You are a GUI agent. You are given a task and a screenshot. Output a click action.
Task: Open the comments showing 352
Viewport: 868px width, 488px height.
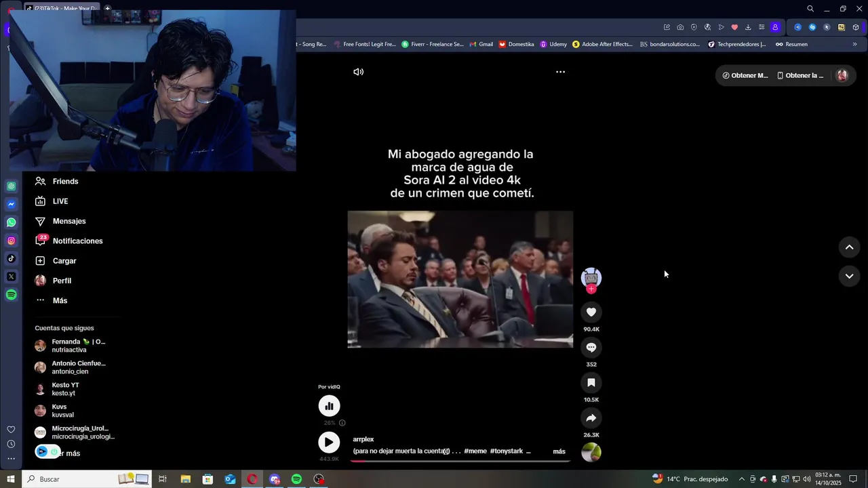pos(591,347)
